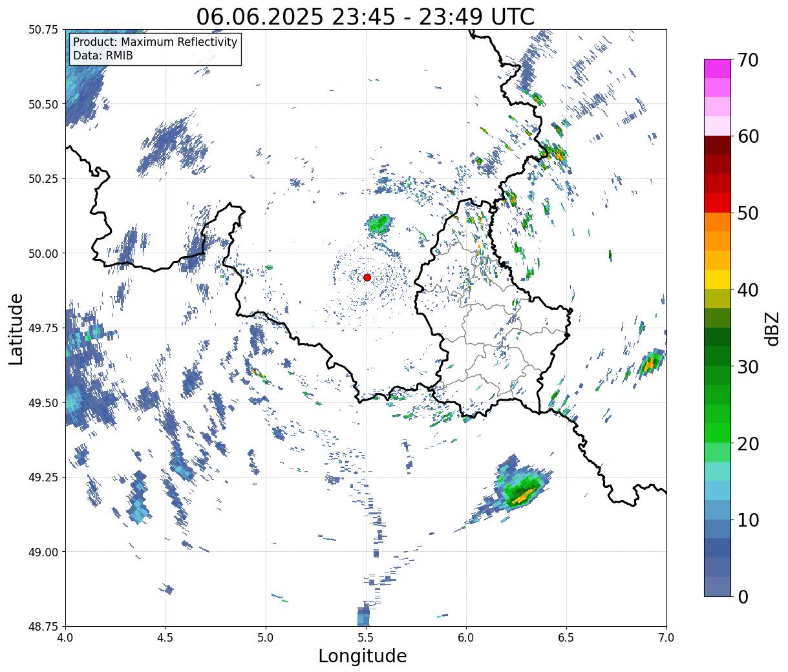
Task: Click the latitude tick label 49.25
Action: tap(43, 477)
